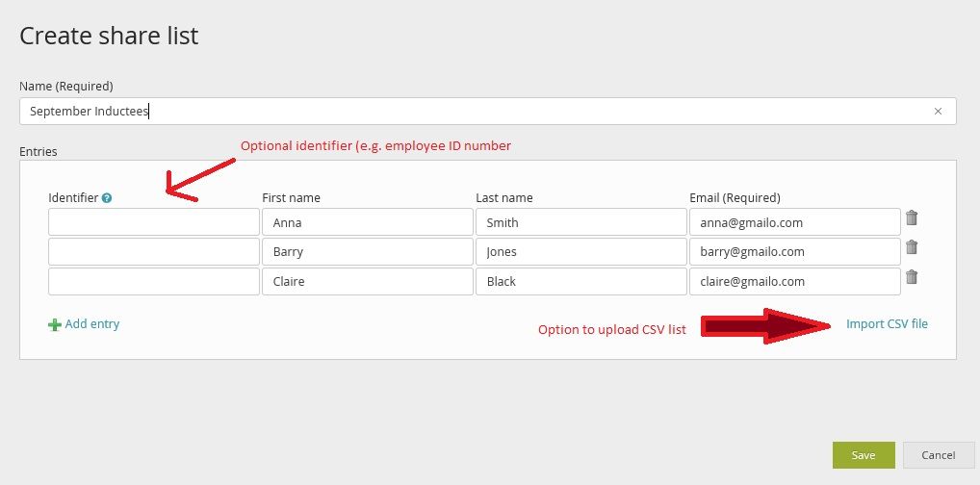Image resolution: width=980 pixels, height=485 pixels.
Task: Edit the email field anna@gmailo.com
Action: click(794, 222)
